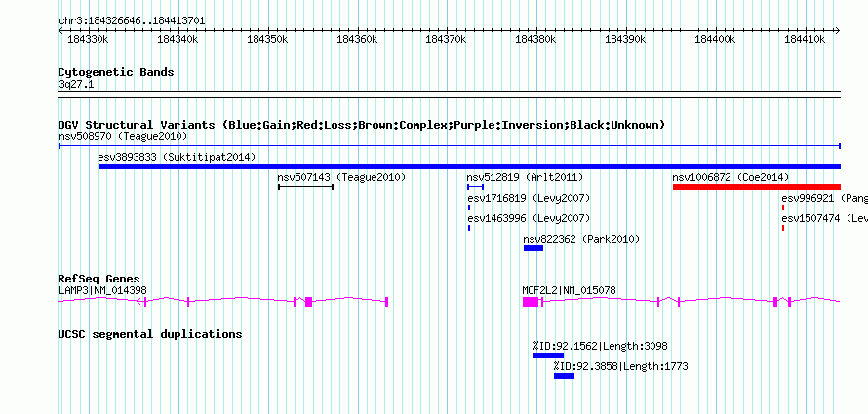Image resolution: width=868 pixels, height=414 pixels.
Task: Select the 1773-length segmental duplication bar
Action: click(564, 376)
